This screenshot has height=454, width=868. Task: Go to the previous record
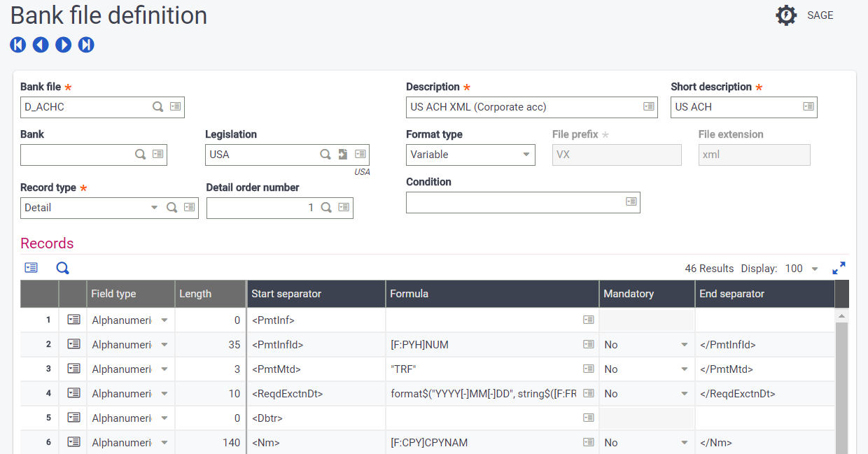(41, 45)
